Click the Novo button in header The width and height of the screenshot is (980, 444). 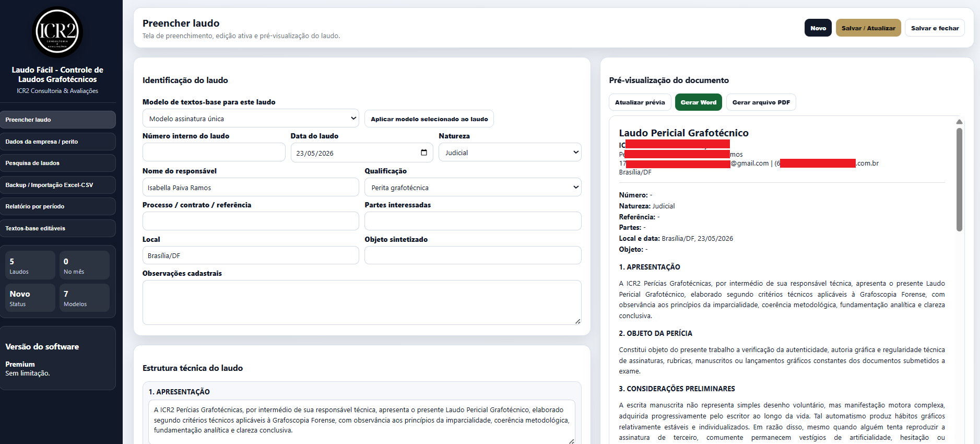click(818, 28)
